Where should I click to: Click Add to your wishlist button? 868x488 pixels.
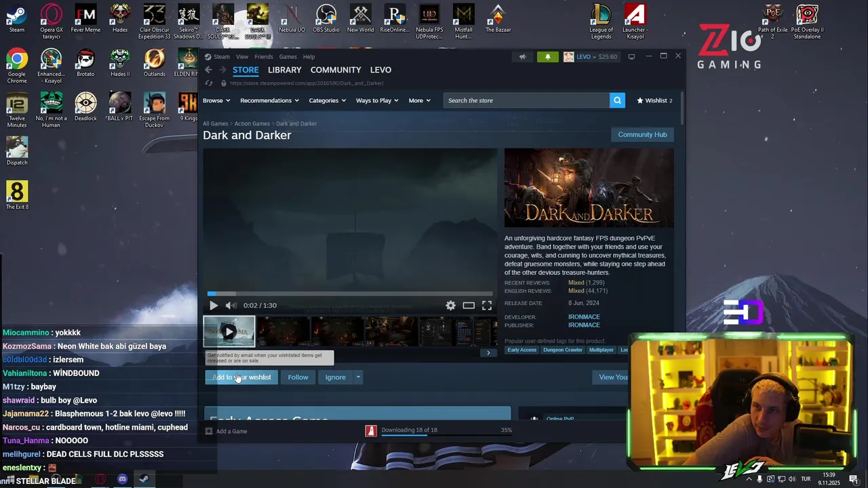pos(241,378)
